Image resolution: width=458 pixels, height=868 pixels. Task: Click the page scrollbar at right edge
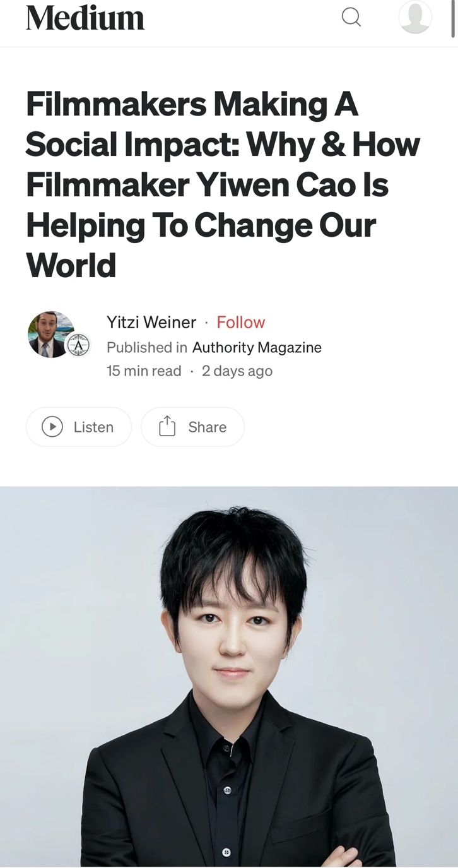454,19
